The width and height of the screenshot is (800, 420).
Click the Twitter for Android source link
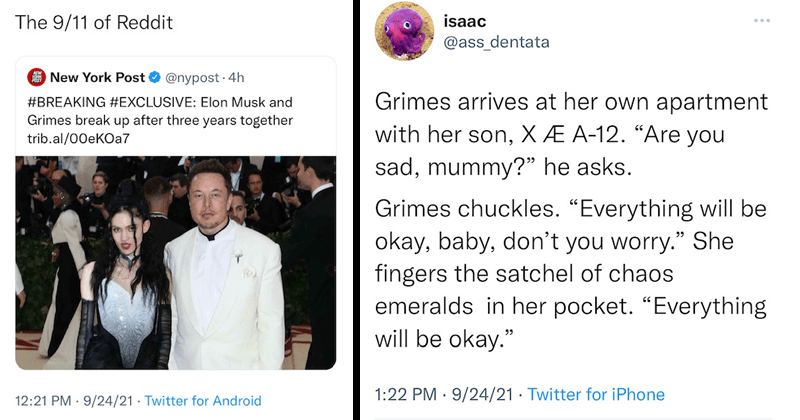203,401
